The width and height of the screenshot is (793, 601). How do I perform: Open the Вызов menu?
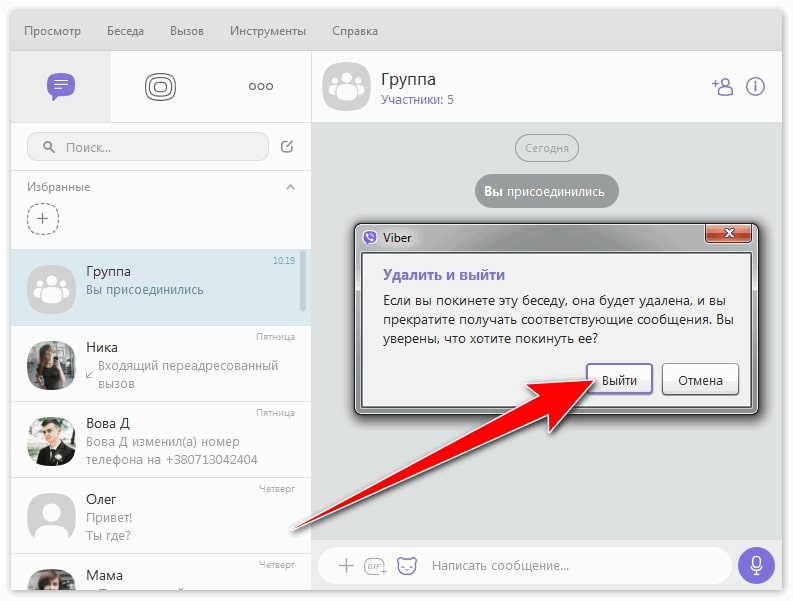(187, 31)
